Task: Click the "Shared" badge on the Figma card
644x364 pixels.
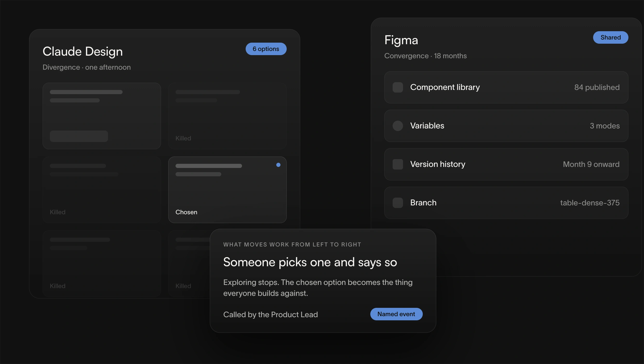Action: click(611, 37)
